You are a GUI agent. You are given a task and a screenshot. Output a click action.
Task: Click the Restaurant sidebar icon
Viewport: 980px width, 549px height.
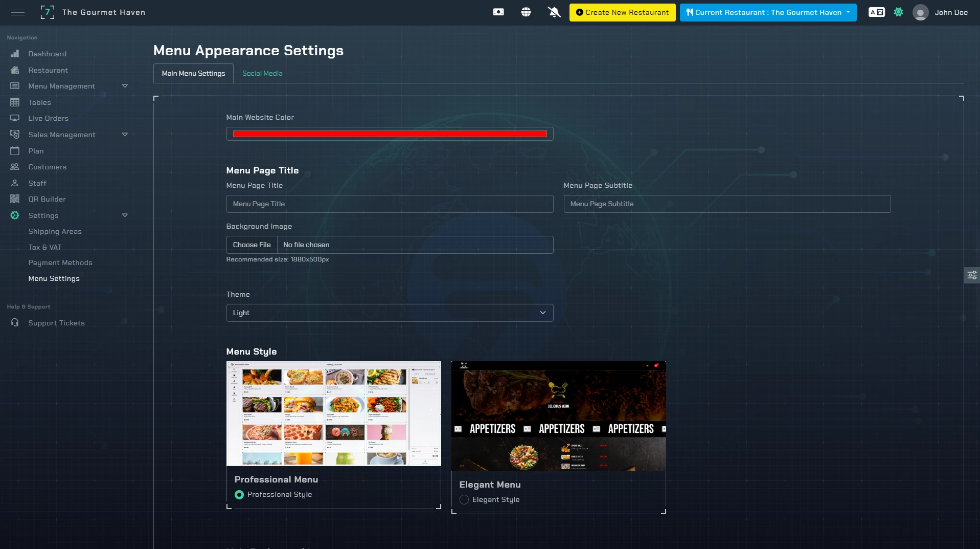tap(15, 70)
